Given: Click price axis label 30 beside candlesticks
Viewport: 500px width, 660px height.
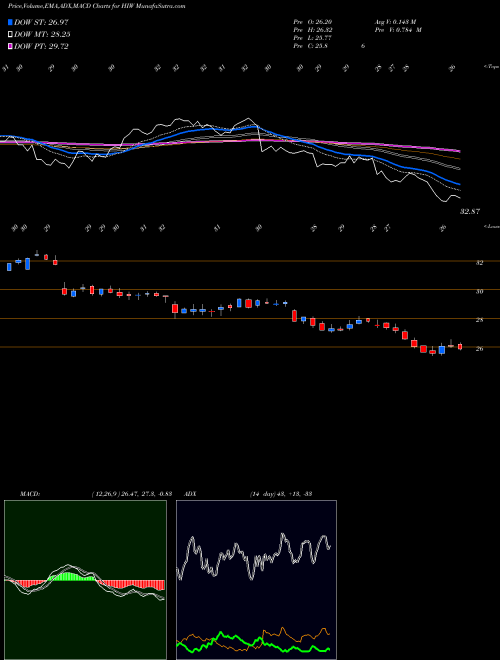Looking at the screenshot, I should (479, 291).
